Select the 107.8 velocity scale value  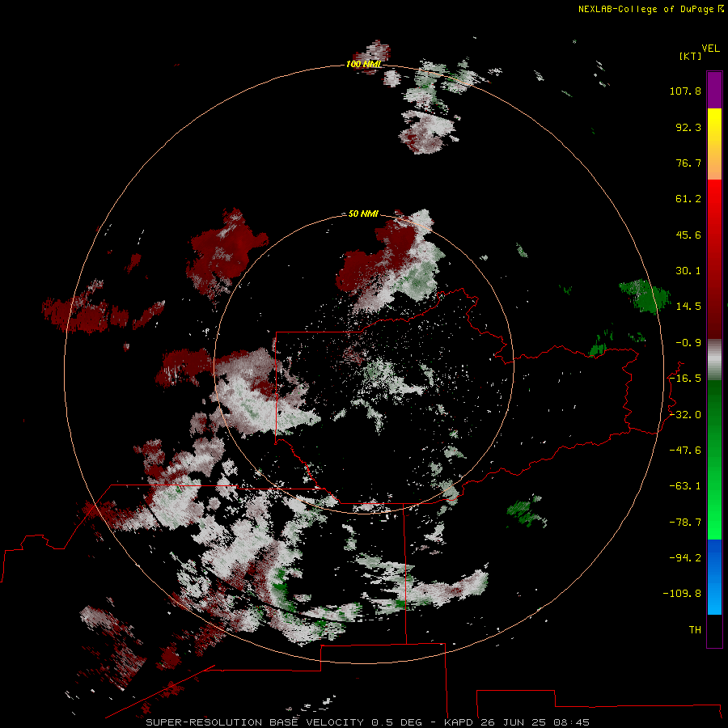[685, 91]
